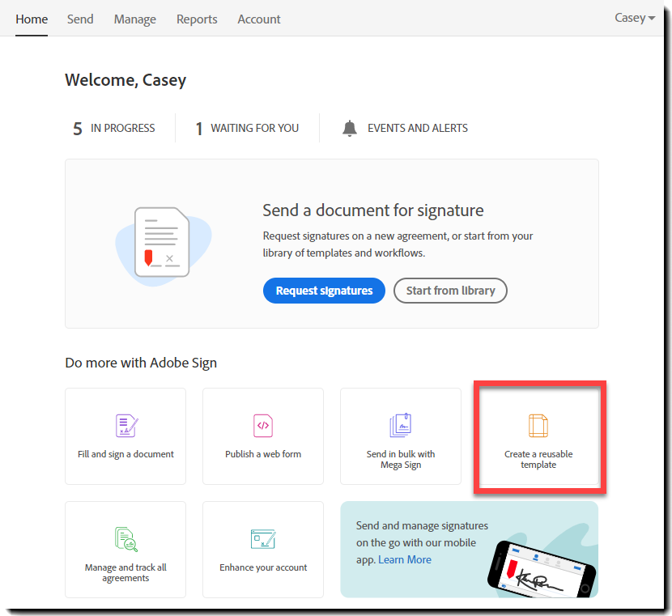Viewport: 672px width, 616px height.
Task: Open the Reports section
Action: click(197, 19)
